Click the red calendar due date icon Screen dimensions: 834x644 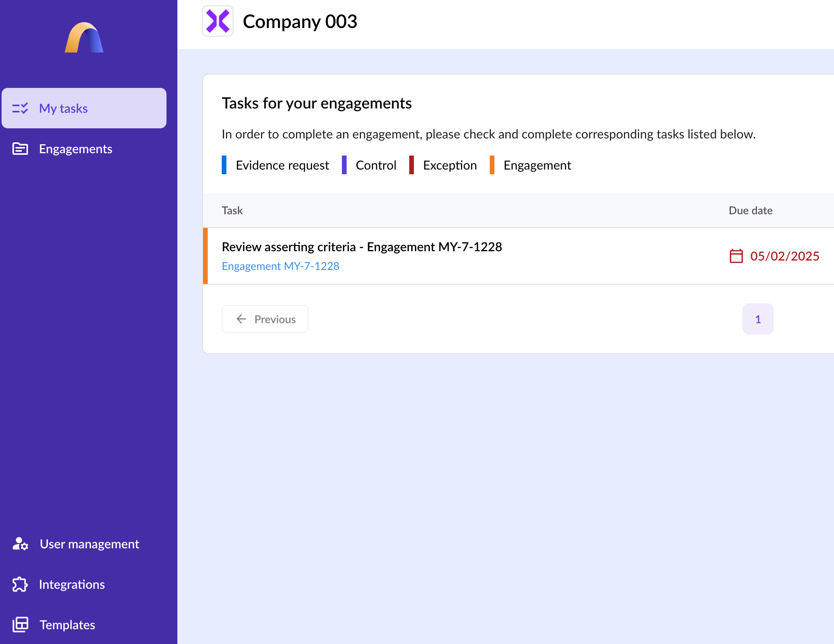click(x=736, y=256)
